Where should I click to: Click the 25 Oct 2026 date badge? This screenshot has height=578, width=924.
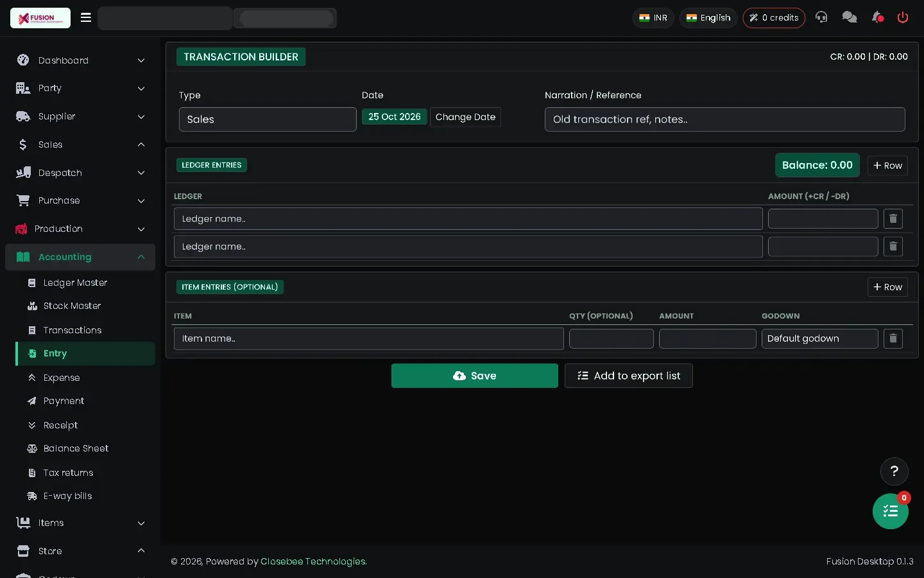click(395, 117)
